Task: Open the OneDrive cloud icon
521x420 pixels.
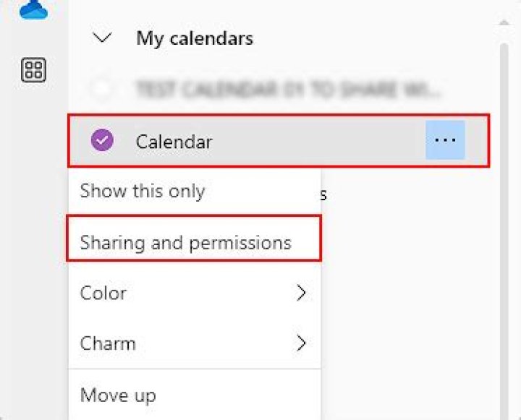Action: click(33, 9)
